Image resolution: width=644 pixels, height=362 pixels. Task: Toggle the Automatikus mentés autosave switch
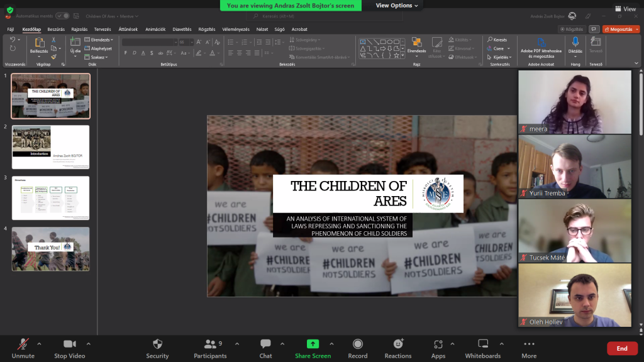click(x=63, y=15)
